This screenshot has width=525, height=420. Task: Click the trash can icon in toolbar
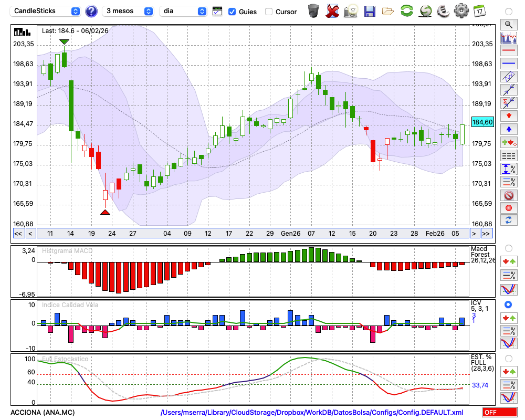313,11
